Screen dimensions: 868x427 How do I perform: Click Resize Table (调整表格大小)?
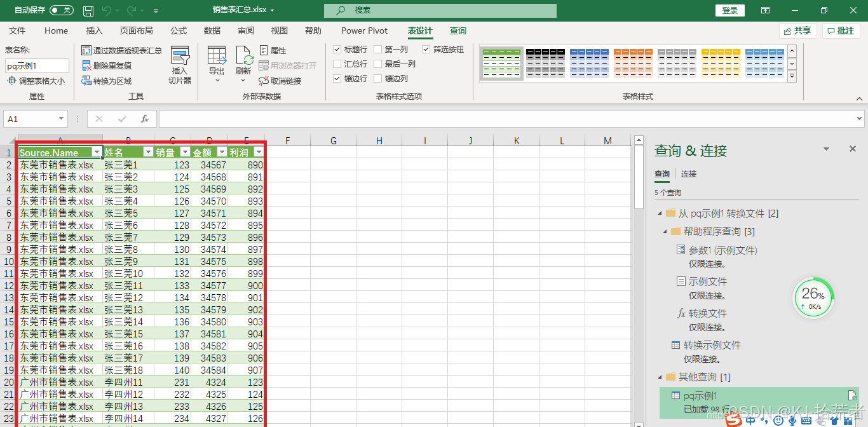pos(36,81)
